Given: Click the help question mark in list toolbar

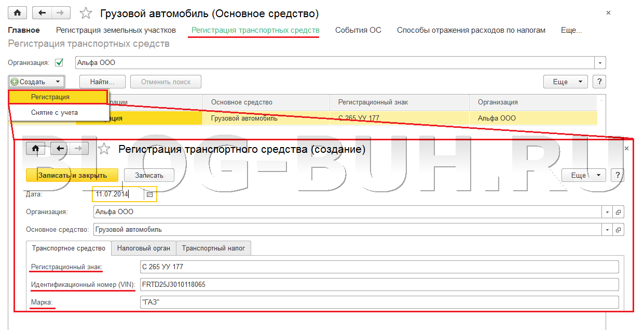Looking at the screenshot, I should coord(599,82).
